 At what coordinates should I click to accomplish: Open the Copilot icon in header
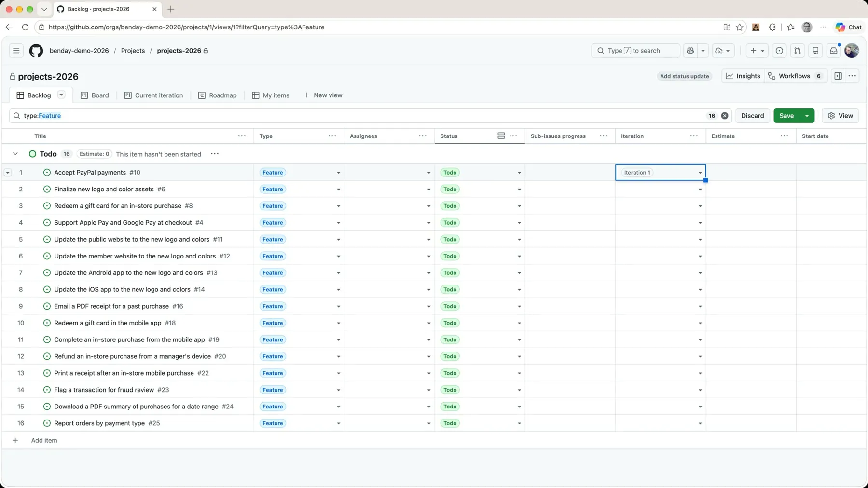pos(690,51)
